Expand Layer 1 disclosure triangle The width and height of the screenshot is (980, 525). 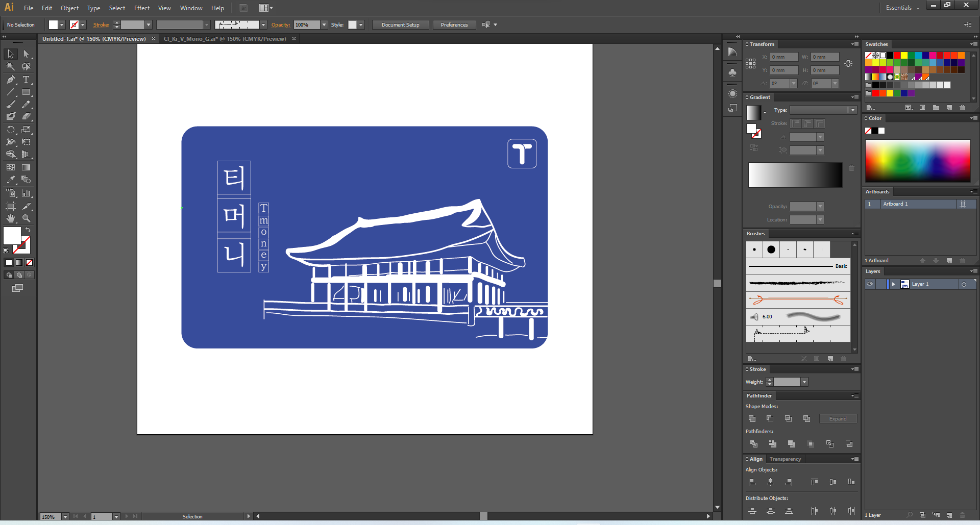point(893,284)
